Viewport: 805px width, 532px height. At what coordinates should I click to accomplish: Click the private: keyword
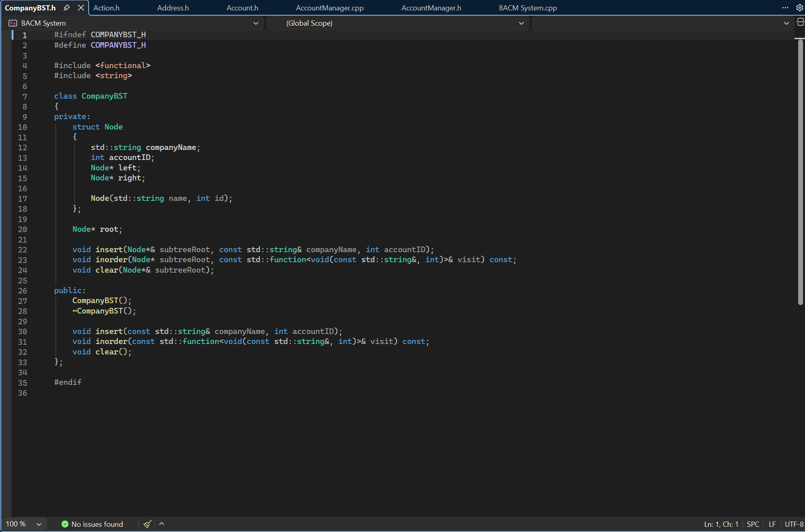click(x=72, y=117)
